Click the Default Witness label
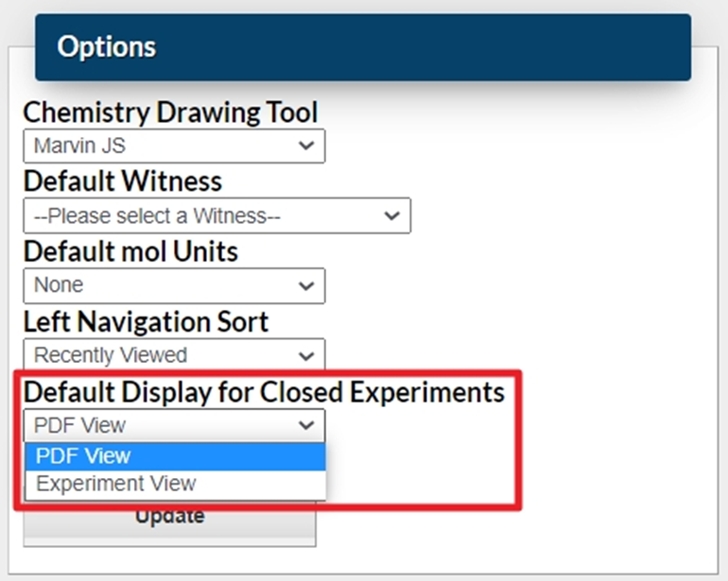 click(122, 180)
